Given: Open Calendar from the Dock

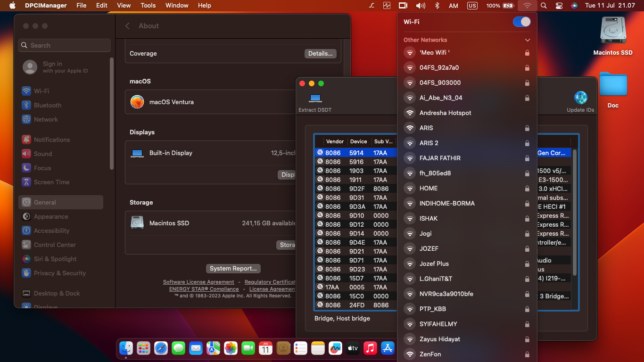Looking at the screenshot, I should pyautogui.click(x=265, y=348).
